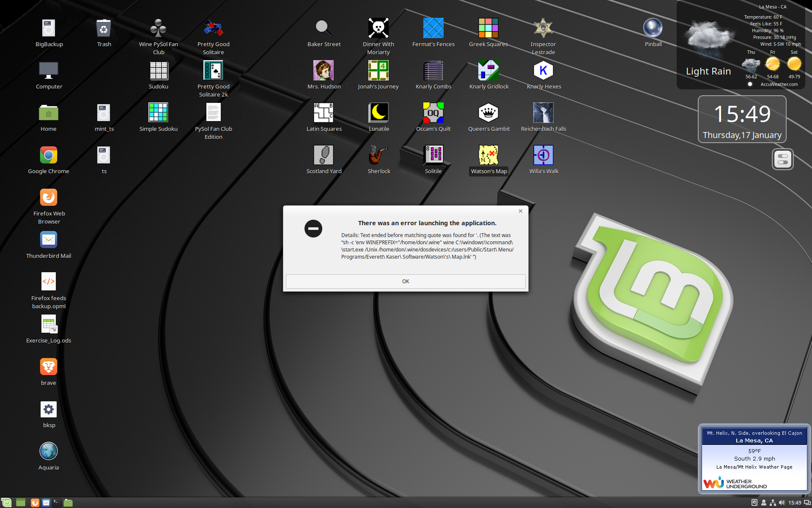
Task: Click OK on the error dialog
Action: click(405, 281)
